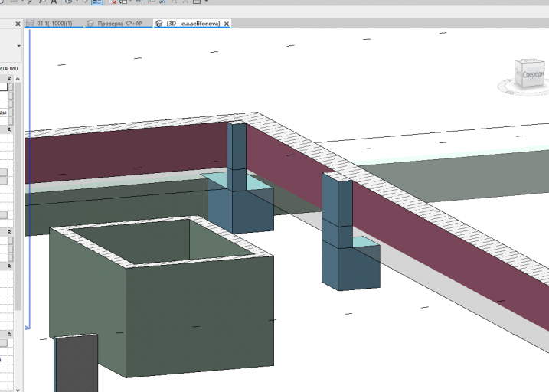Collapse the bottom properties group chevron
The width and height of the screenshot is (549, 392).
coord(9,335)
